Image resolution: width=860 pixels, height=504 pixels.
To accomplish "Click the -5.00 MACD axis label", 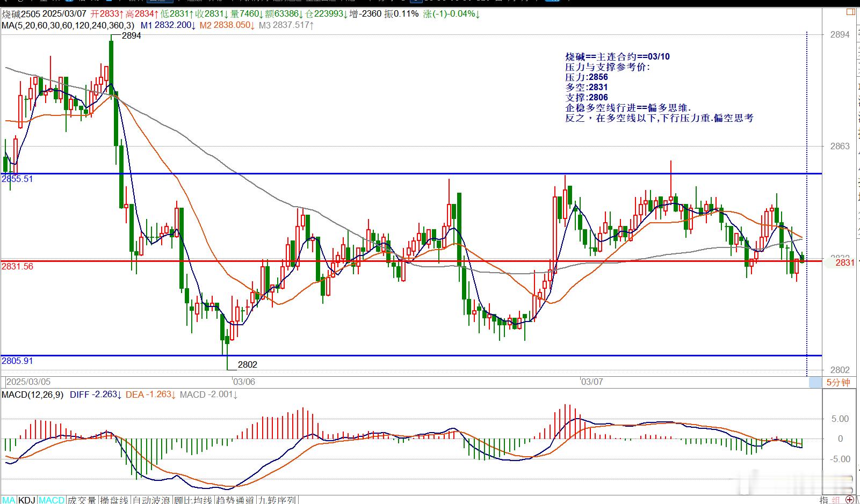I will coord(839,459).
